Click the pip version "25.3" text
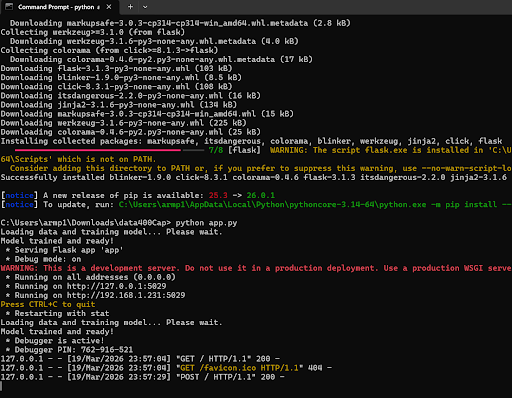This screenshot has height=398, width=512. [218, 195]
